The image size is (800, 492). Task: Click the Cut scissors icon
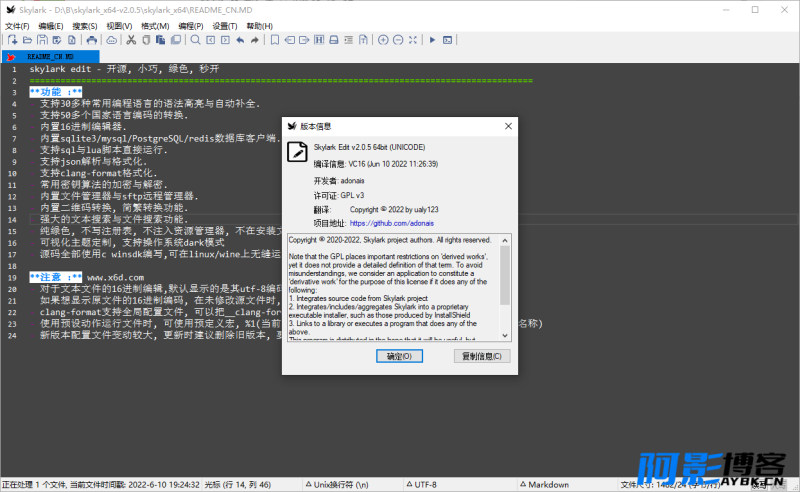point(131,40)
